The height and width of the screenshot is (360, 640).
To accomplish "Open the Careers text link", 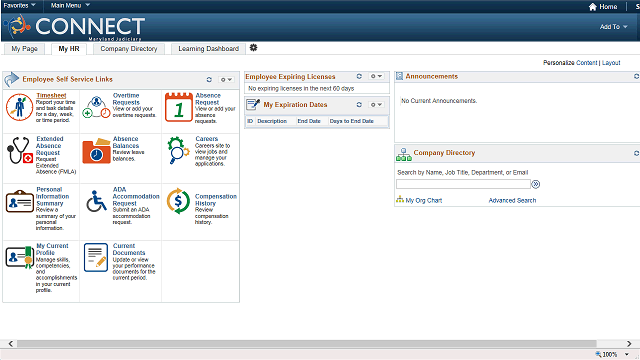I will pos(207,139).
